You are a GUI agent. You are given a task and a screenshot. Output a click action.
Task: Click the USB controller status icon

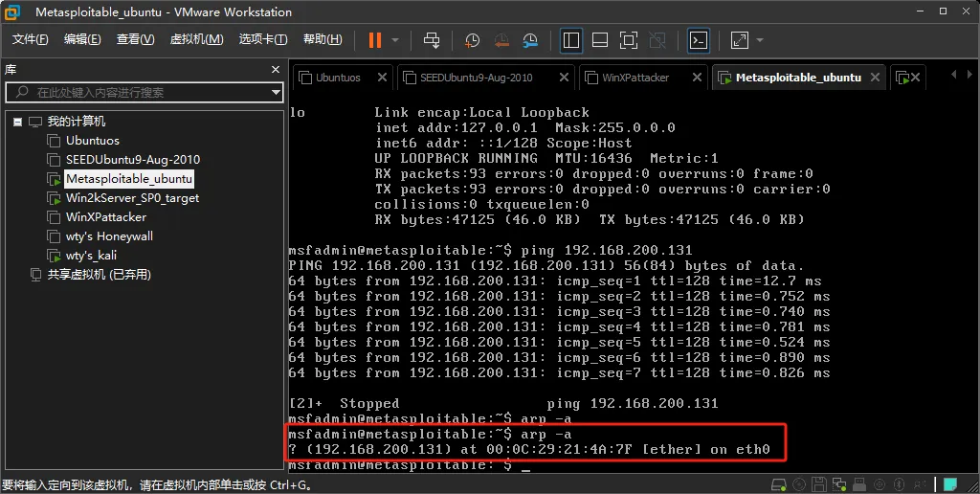[x=859, y=484]
